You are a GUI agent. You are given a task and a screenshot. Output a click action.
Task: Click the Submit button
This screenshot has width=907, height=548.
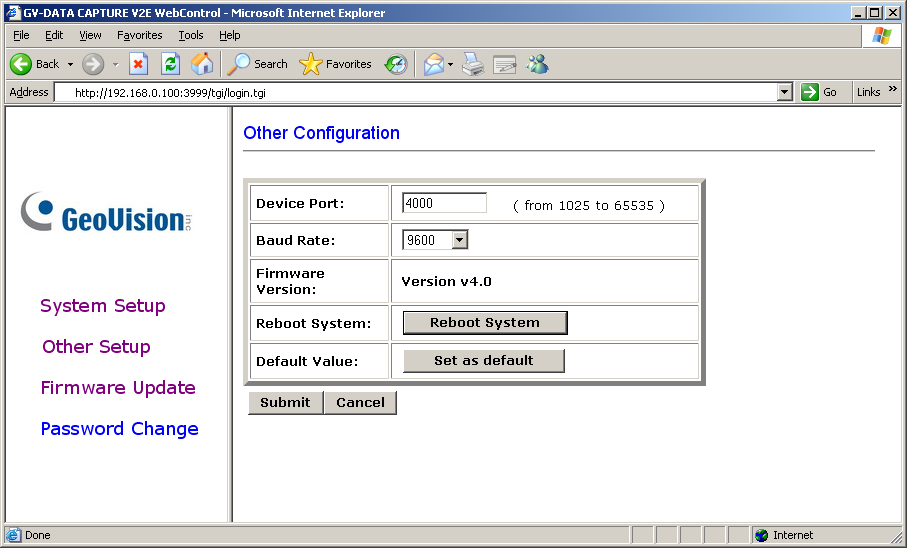(285, 403)
